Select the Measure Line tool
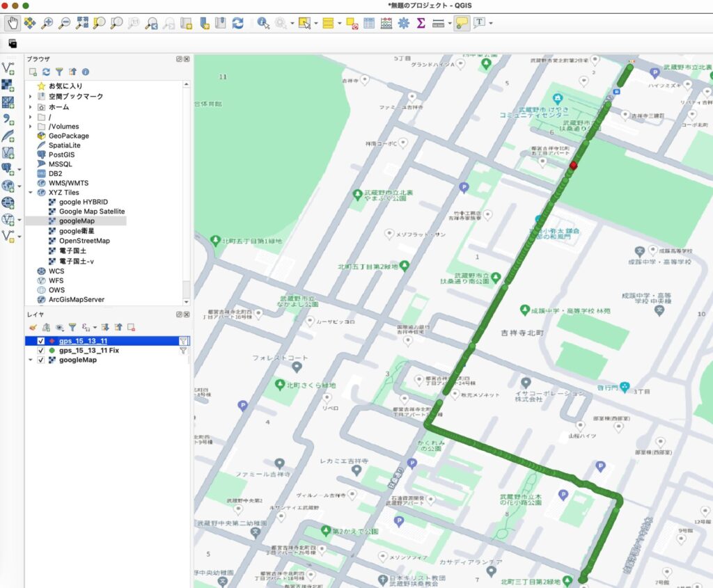This screenshot has width=713, height=588. (439, 23)
